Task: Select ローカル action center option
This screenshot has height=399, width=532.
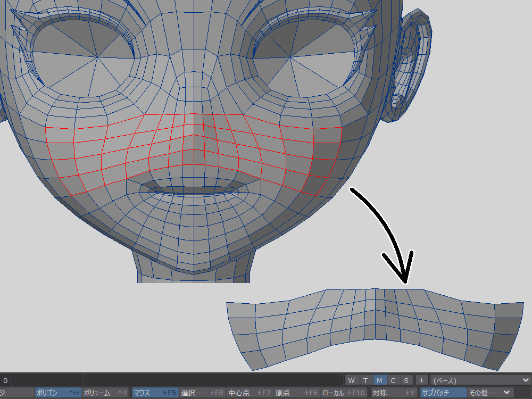Action: click(344, 393)
